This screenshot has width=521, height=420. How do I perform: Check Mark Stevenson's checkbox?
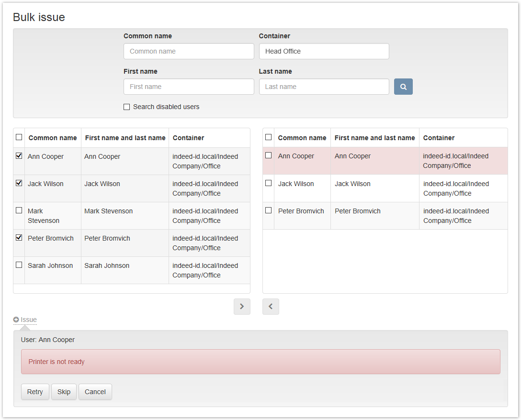click(19, 210)
